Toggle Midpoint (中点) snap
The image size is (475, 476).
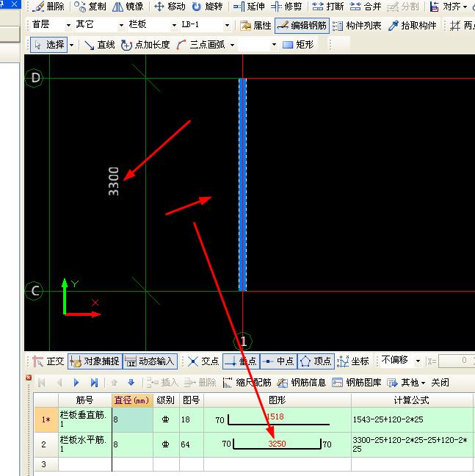279,361
